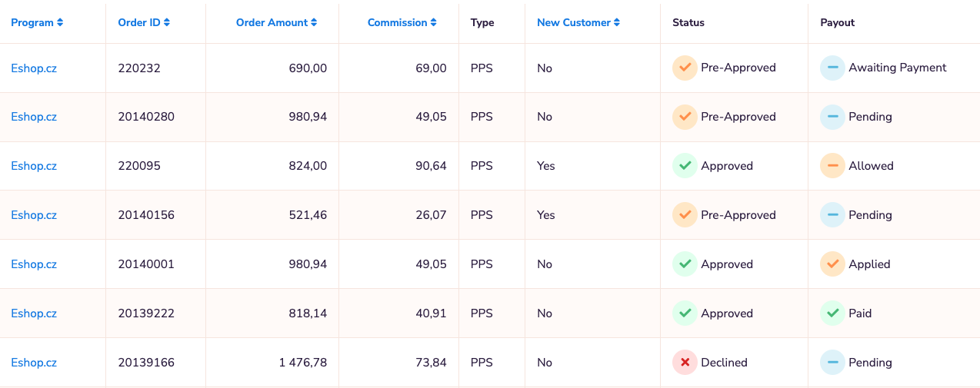Sort table by Order Amount header

276,22
